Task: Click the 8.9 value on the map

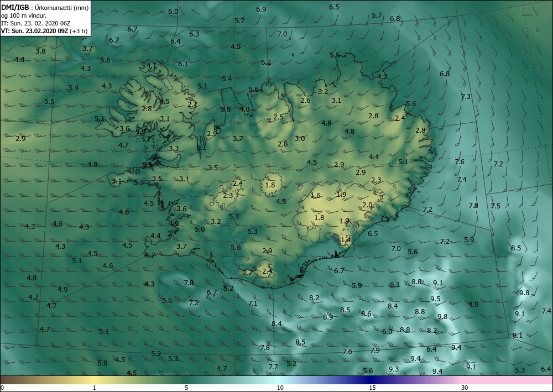Action: (x=328, y=317)
